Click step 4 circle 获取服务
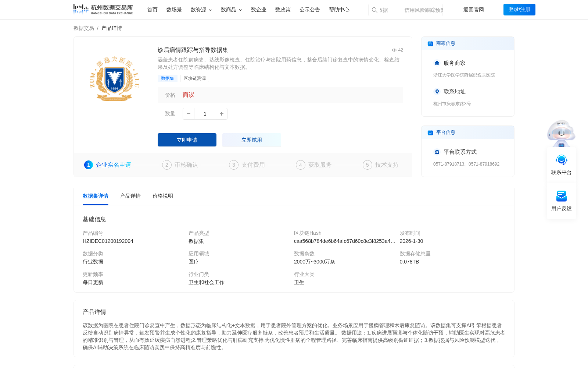Viewport: 588px width, 368px height. 301,165
